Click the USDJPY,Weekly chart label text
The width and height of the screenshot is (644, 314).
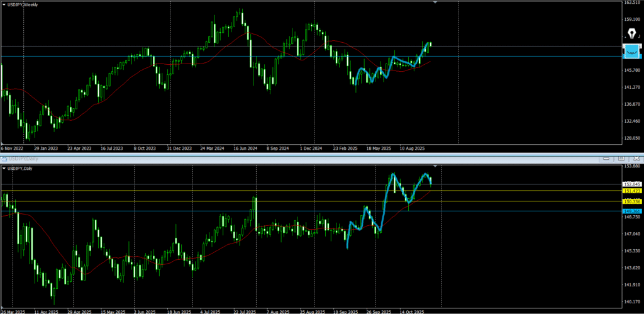[23, 4]
